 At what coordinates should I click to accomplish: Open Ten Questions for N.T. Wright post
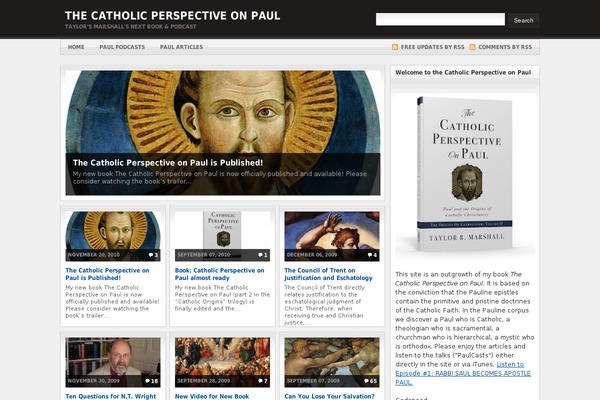pyautogui.click(x=111, y=396)
